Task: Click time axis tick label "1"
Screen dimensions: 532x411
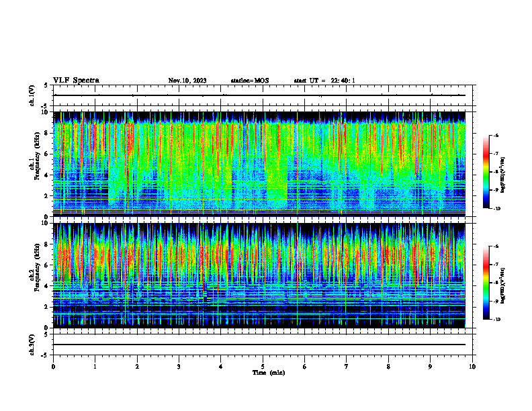Action: point(95,367)
